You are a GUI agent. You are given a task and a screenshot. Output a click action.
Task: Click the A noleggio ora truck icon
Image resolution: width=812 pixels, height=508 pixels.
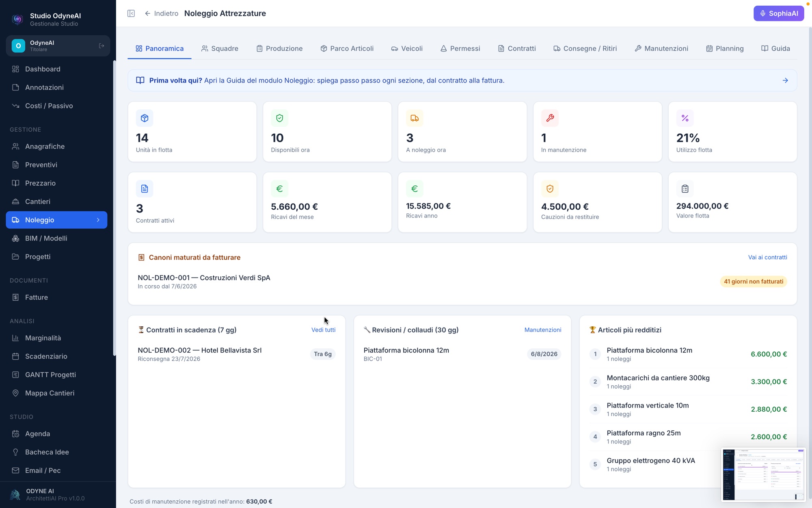coord(415,118)
